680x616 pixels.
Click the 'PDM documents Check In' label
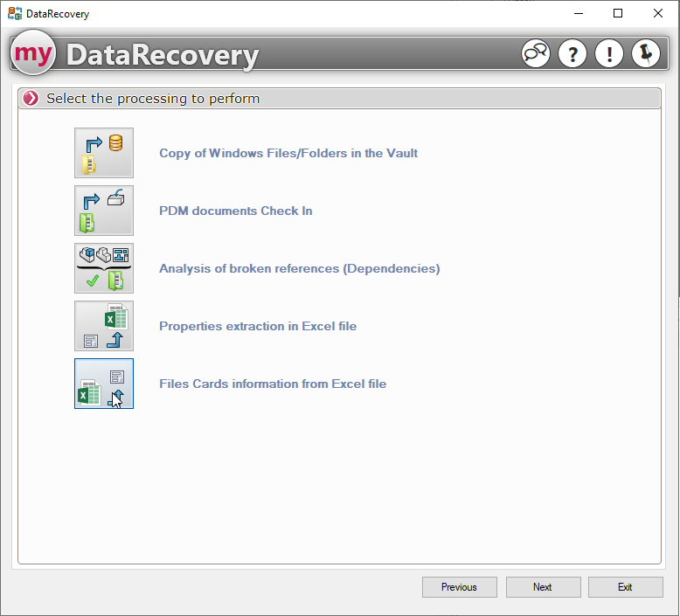[x=235, y=211]
